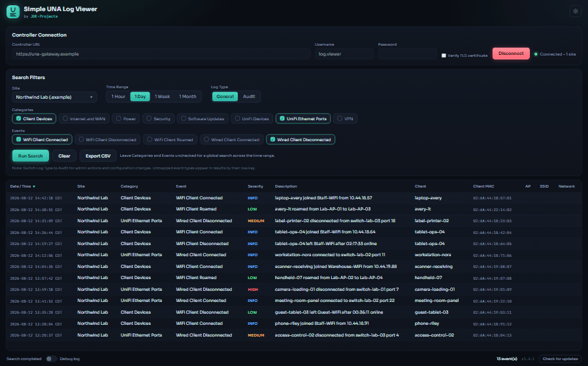Toggle the light/dark theme icon
Viewport: 588px width, 366px height.
[575, 11]
